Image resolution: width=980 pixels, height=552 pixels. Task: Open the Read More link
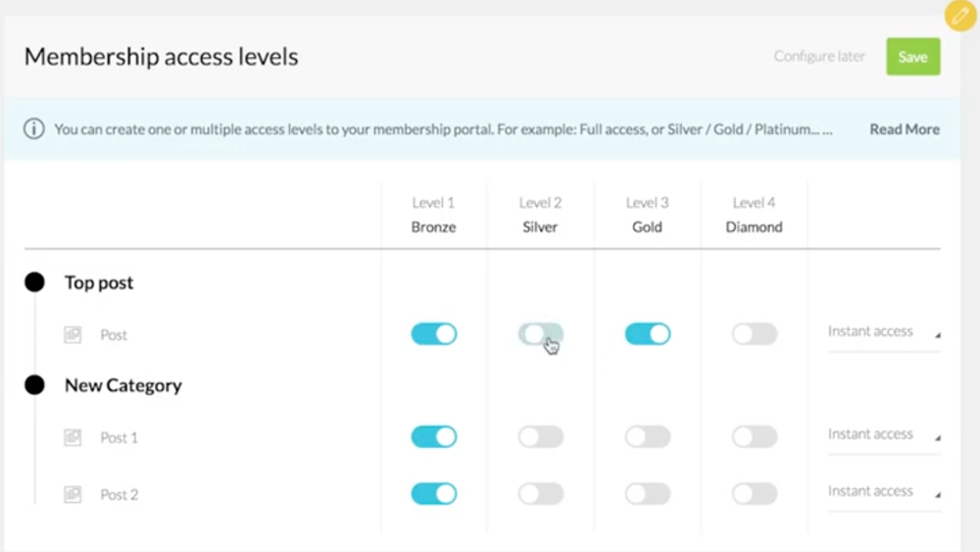[904, 129]
